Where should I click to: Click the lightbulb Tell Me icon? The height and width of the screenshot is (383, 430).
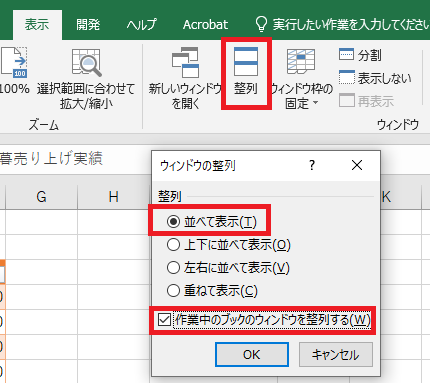click(x=261, y=24)
